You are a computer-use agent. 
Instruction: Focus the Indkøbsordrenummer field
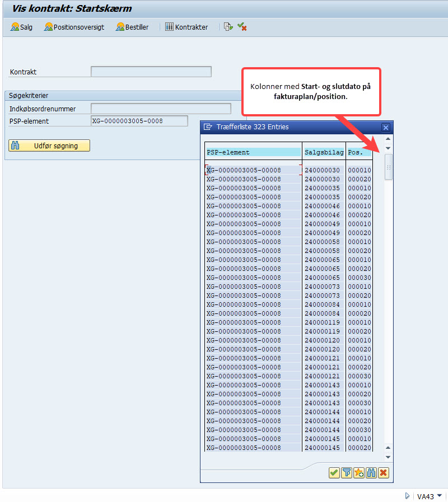161,109
